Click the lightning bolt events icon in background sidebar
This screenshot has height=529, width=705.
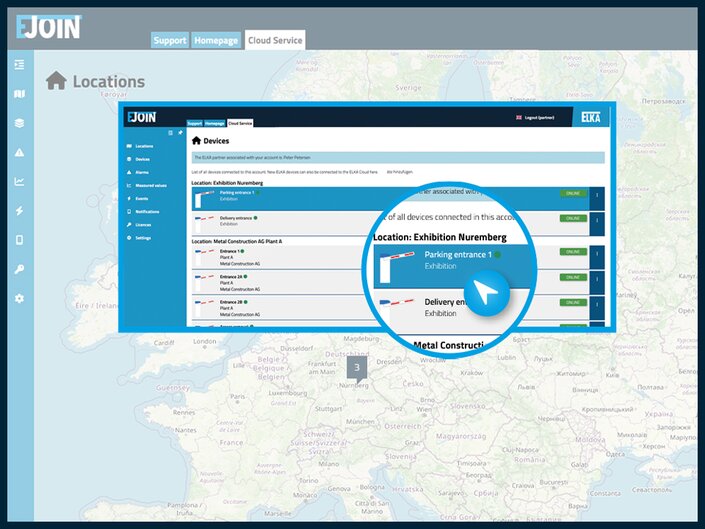(x=19, y=210)
